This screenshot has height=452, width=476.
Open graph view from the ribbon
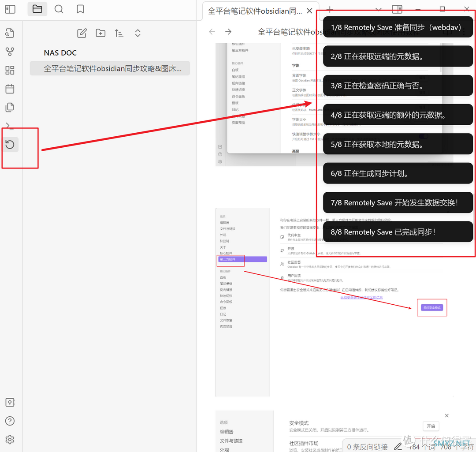point(10,52)
